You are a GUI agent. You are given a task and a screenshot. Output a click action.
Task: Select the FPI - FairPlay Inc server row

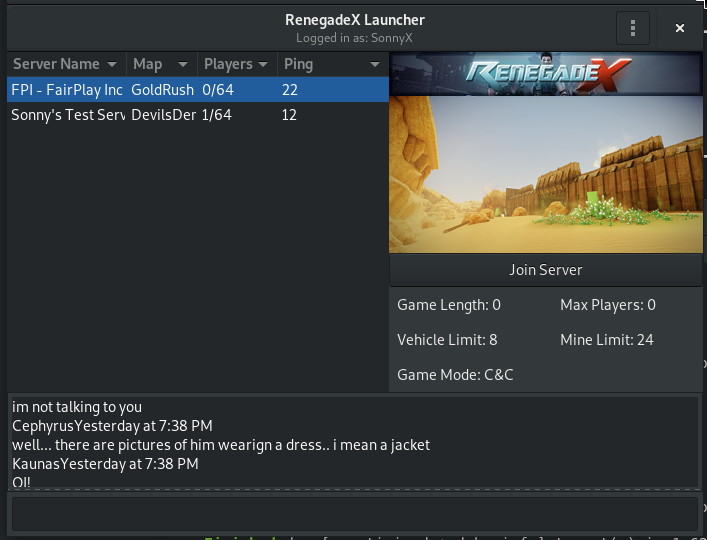tap(198, 89)
